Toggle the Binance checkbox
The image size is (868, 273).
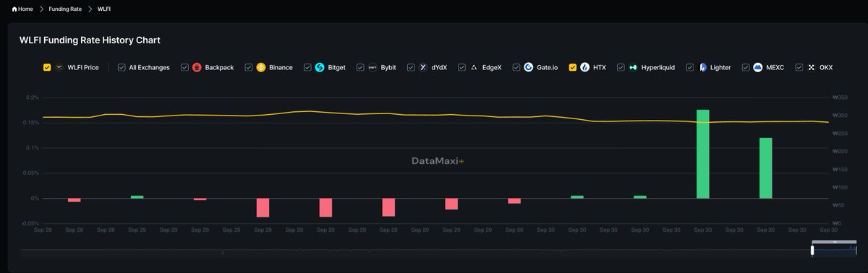pos(248,67)
